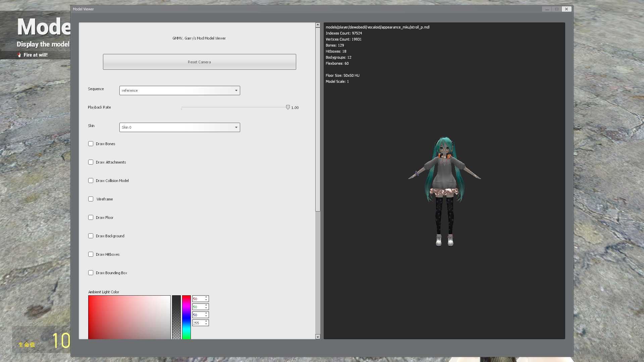The width and height of the screenshot is (644, 362).
Task: Click the settings panel scroll down arrow
Action: point(318,337)
